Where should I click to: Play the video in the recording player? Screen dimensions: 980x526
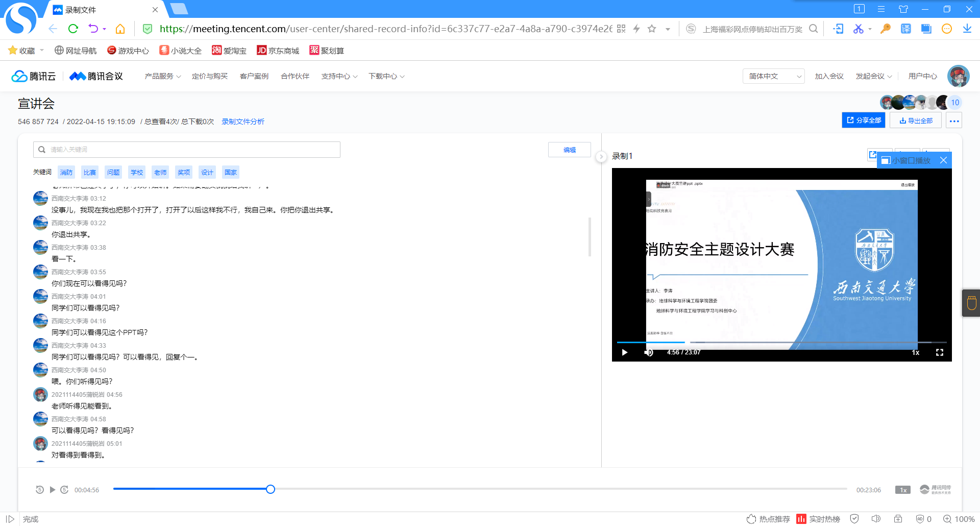[624, 352]
